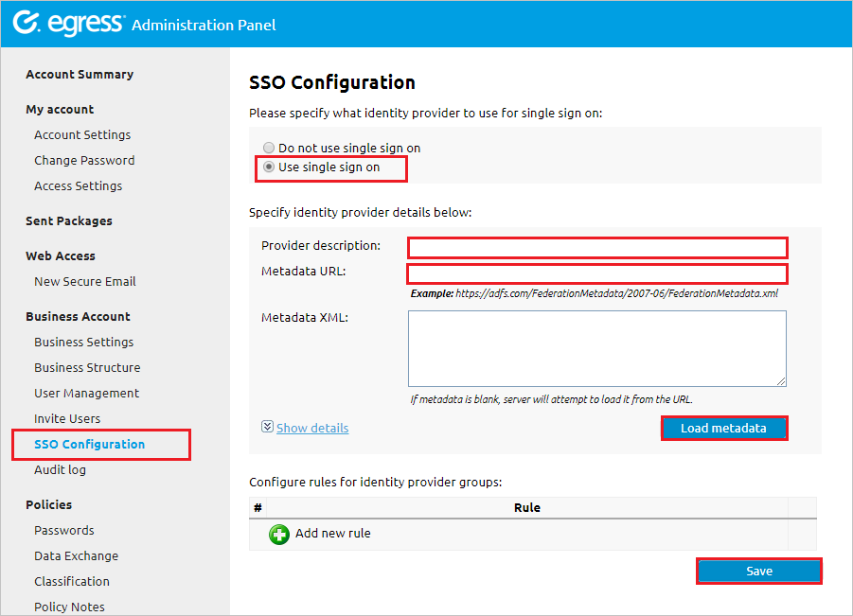
Task: Go to Business Settings
Action: coord(83,342)
